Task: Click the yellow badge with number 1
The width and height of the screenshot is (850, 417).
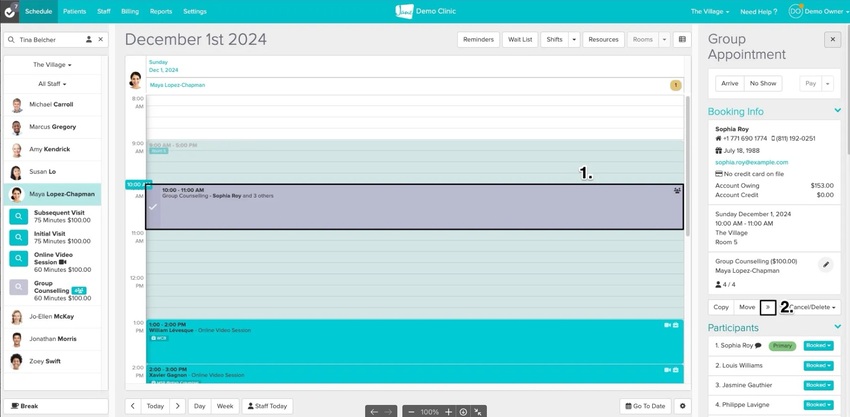Action: [x=675, y=85]
